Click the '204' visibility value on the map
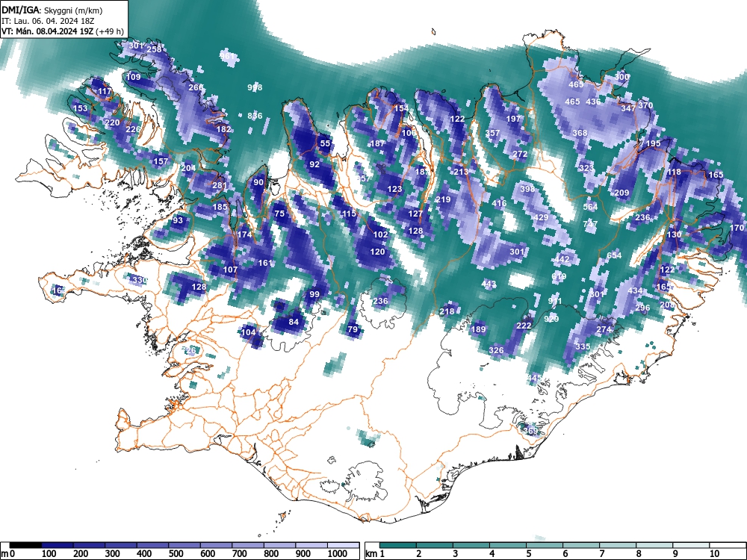 click(x=189, y=167)
